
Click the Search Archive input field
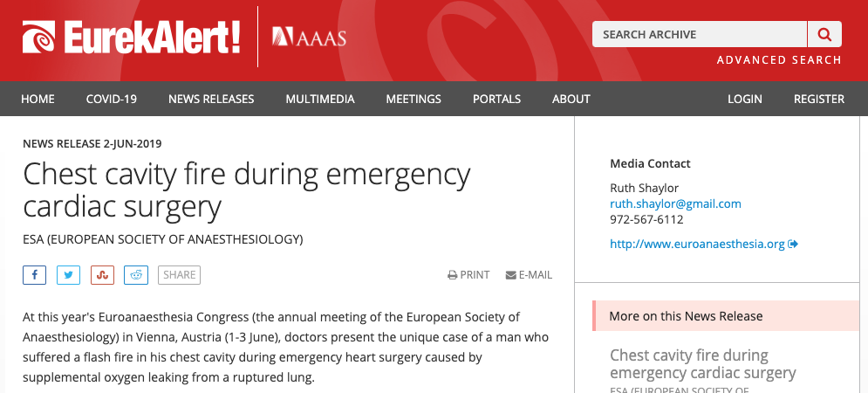coord(699,34)
